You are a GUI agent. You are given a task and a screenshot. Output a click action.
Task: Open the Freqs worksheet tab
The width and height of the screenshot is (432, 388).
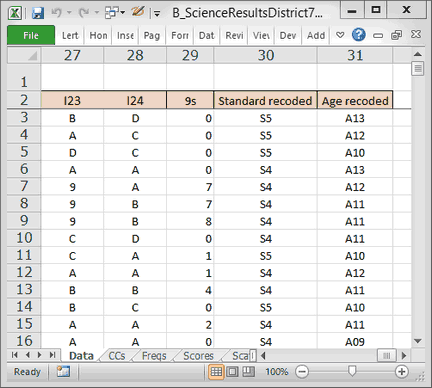(x=154, y=356)
